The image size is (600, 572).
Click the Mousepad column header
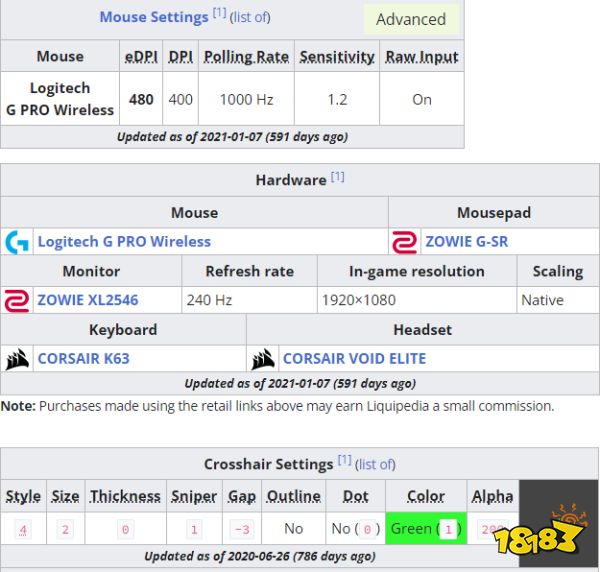(494, 213)
